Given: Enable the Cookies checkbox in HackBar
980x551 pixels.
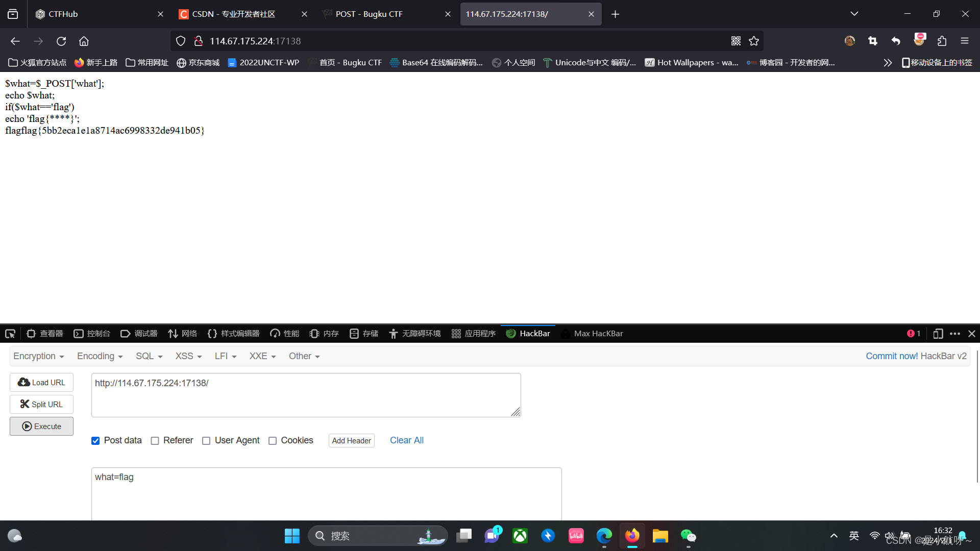Looking at the screenshot, I should [273, 440].
